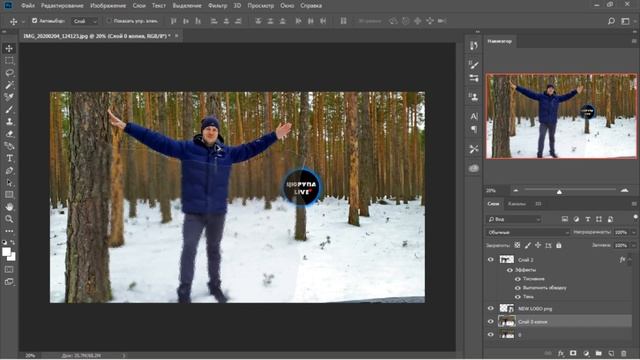This screenshot has width=640, height=360.
Task: Click the Navigator zoom slider handle
Action: [559, 191]
